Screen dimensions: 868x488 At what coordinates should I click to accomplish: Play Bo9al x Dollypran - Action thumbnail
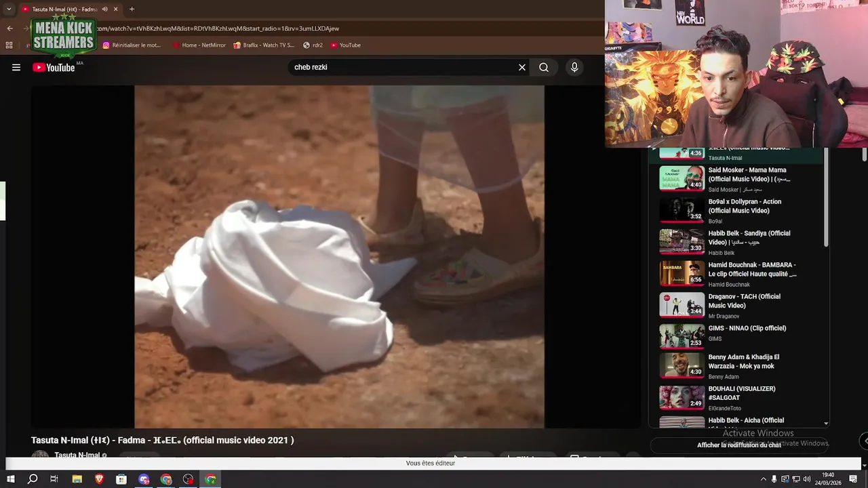tap(682, 210)
